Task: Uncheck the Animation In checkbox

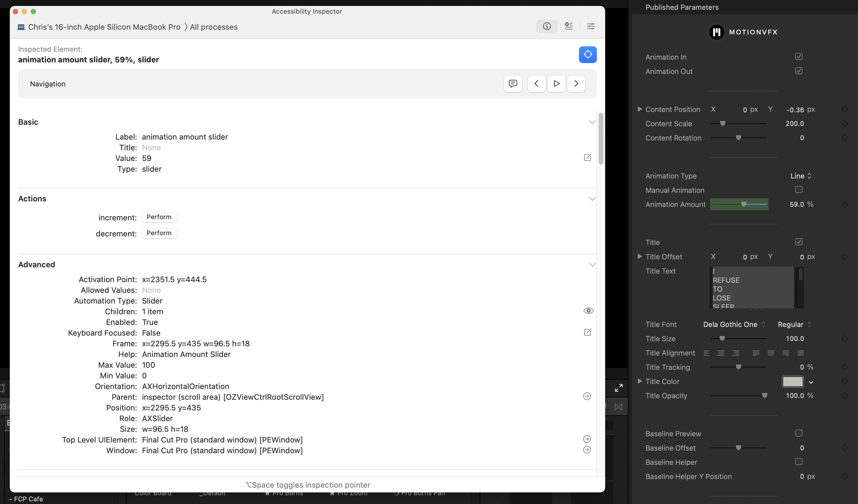Action: click(799, 56)
